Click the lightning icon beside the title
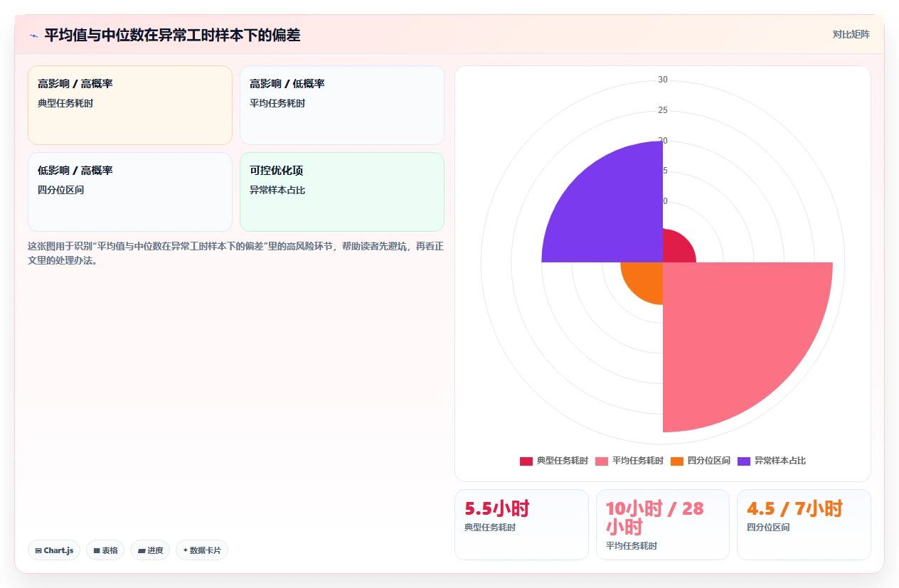 (33, 35)
